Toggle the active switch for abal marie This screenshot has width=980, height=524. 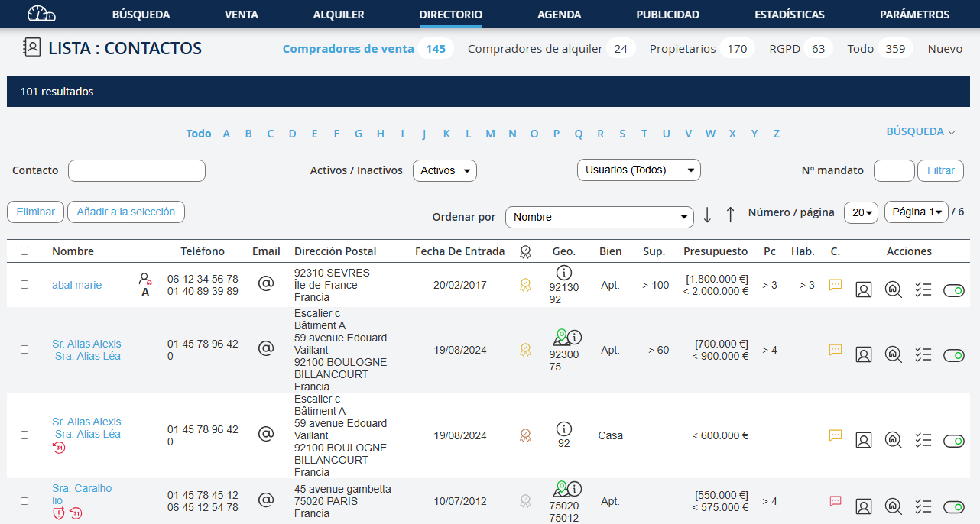[953, 290]
